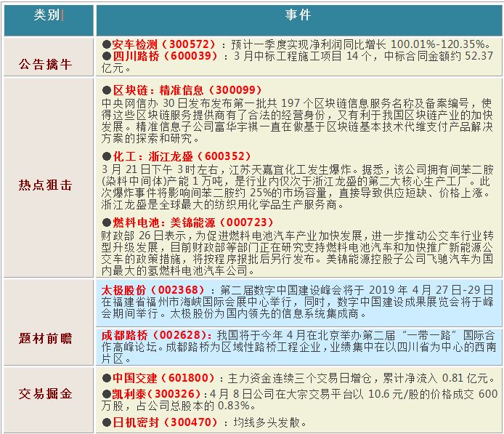Click text 中标合同金额约 52.37 亿元

click(x=297, y=62)
